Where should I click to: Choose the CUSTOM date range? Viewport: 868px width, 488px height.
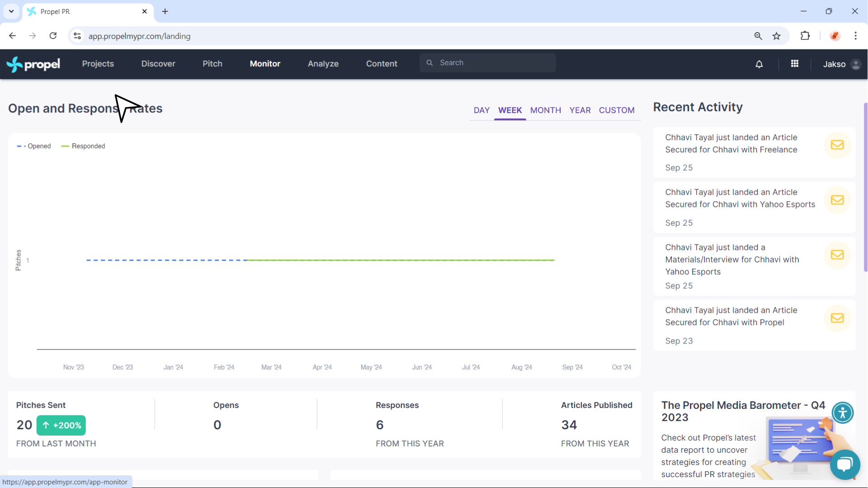point(617,110)
